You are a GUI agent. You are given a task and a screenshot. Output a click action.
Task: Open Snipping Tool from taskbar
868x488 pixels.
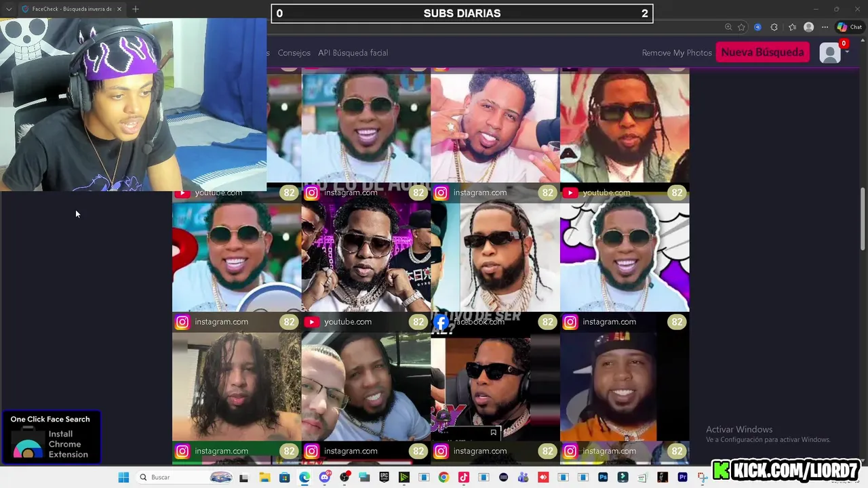702,477
